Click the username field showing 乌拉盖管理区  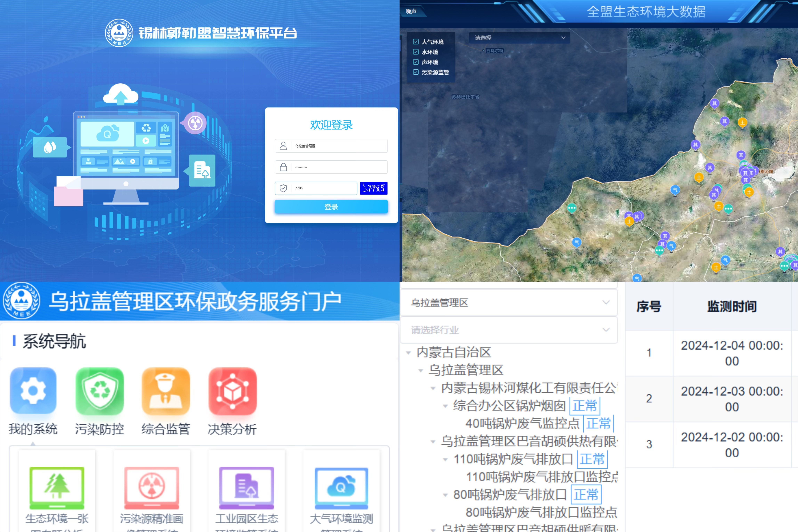(331, 146)
